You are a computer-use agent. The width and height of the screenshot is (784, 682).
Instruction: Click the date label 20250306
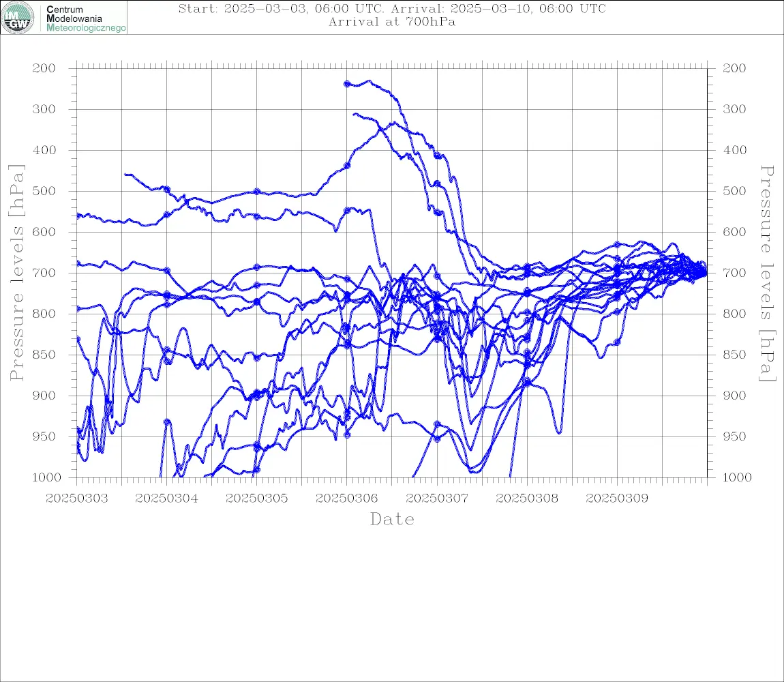pos(347,499)
